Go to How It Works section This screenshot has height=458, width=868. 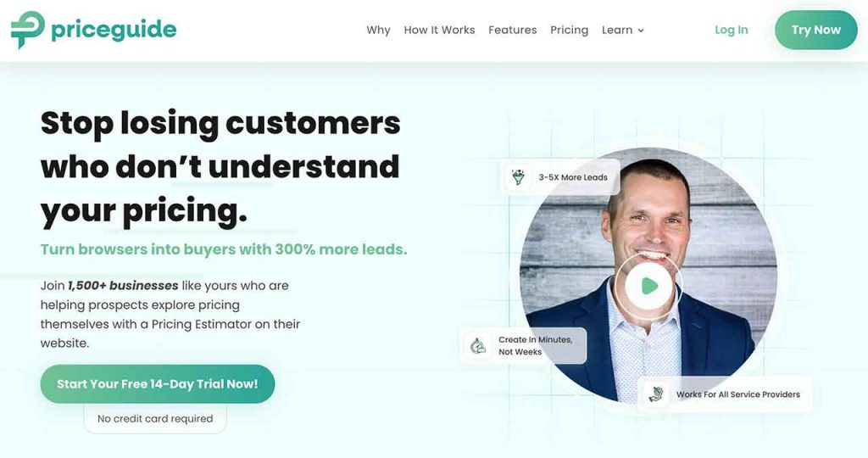coord(439,30)
